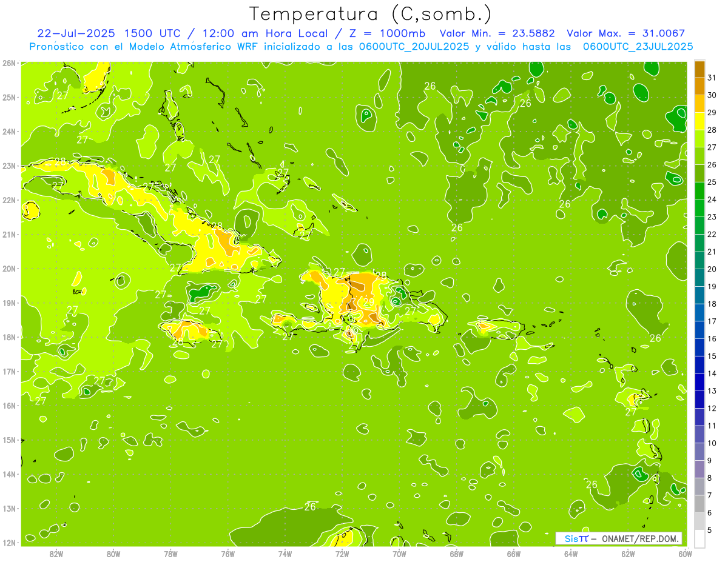
Task: Click the 14N latitude axis label
Action: point(9,474)
